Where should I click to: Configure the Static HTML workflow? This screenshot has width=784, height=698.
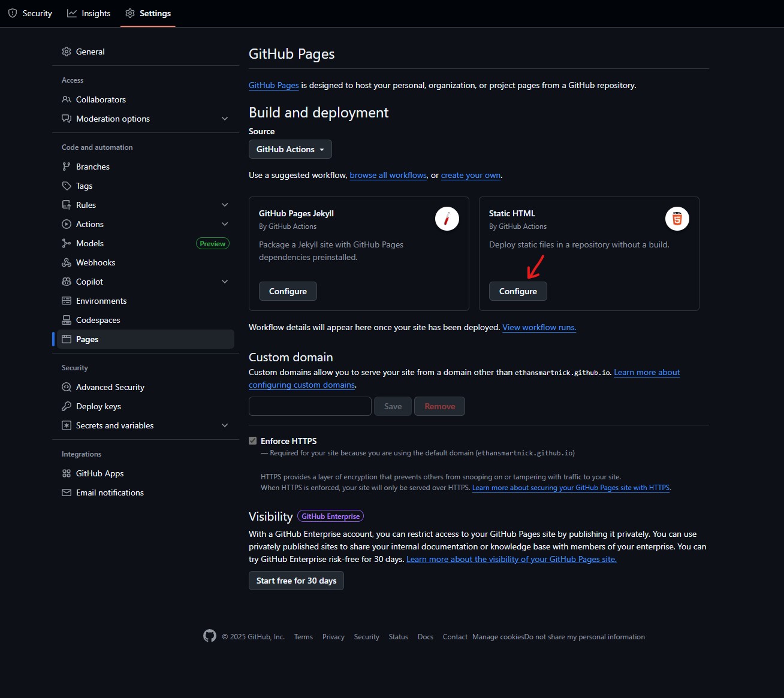coord(518,291)
